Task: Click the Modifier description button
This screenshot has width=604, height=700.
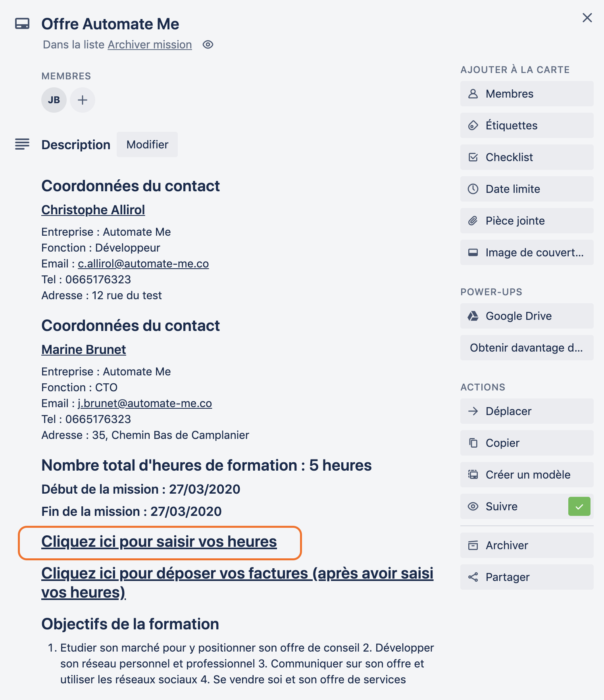Action: 147,144
